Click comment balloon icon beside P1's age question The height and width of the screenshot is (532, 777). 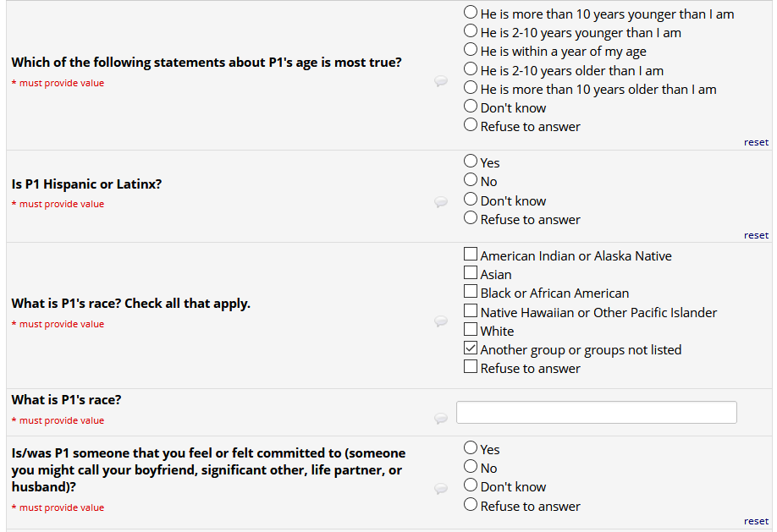coord(440,81)
